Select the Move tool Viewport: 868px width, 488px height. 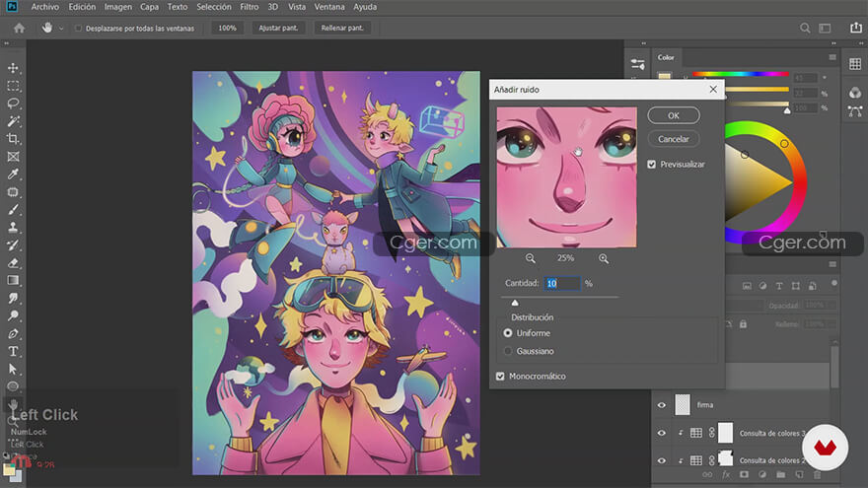tap(13, 68)
